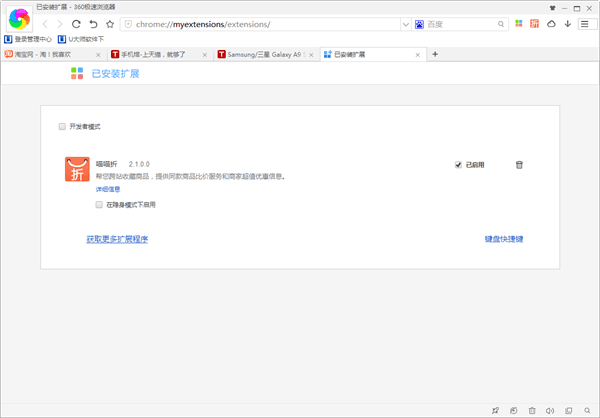This screenshot has width=600, height=418.
Task: Delete the 喵喵折 extension via trash icon
Action: pos(519,165)
